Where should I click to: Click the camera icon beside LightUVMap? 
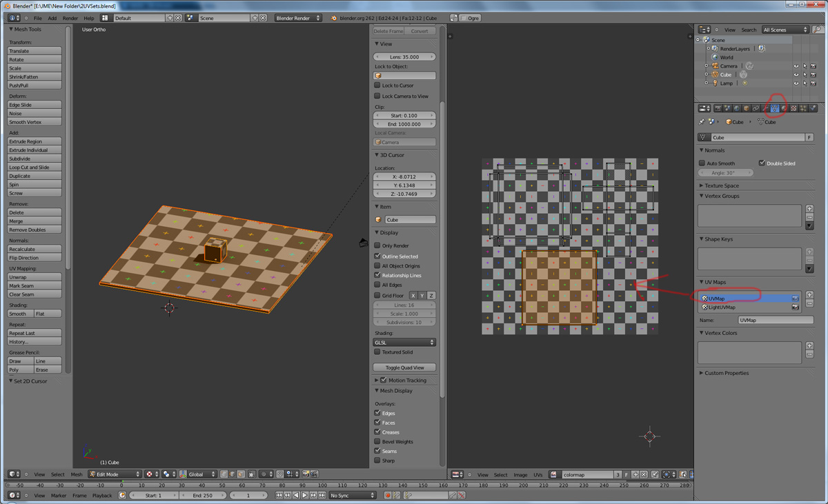tap(796, 308)
